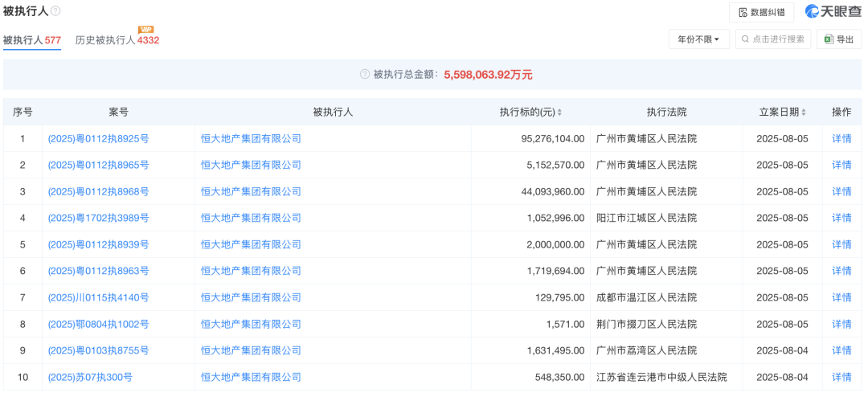Click the Excel icon on the 导出 button

829,39
